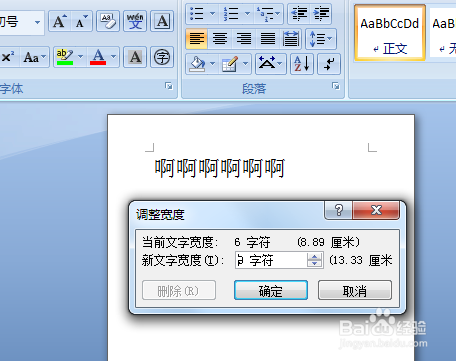Decrease new text width with down arrow
Image resolution: width=456 pixels, height=361 pixels.
315,264
